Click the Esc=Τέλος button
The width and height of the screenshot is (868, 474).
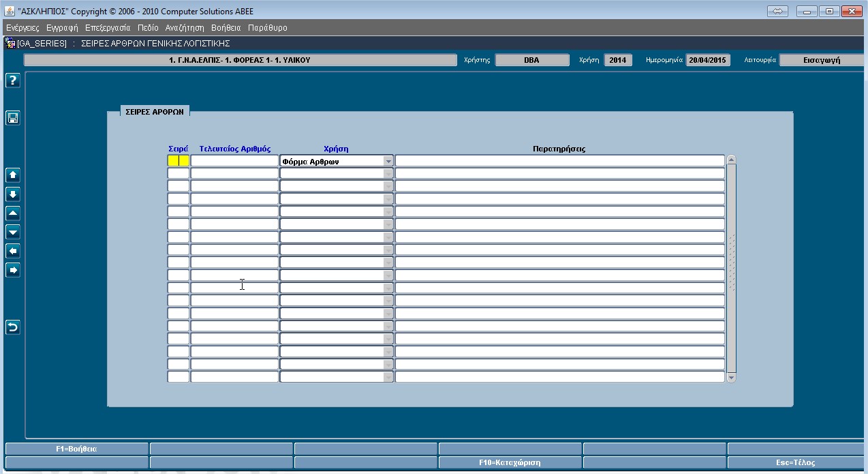795,462
